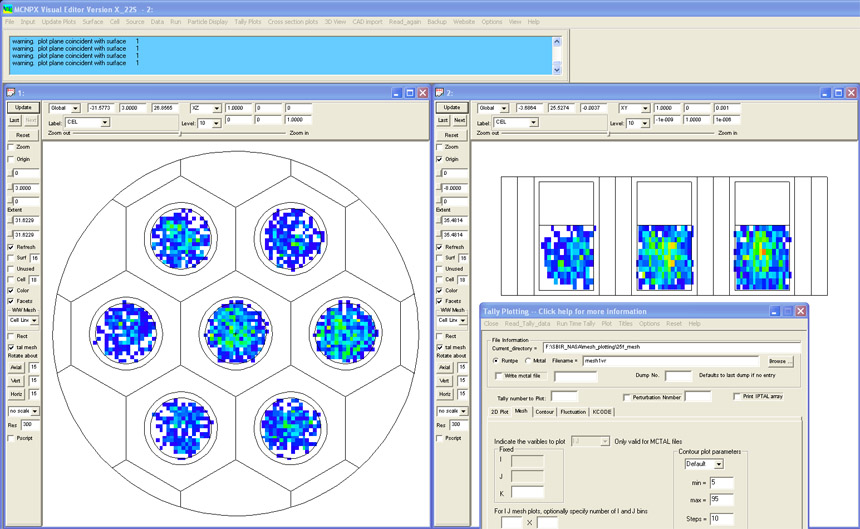The image size is (860, 529).
Task: Open Run Time Tally menu in Tally Plotting
Action: pyautogui.click(x=575, y=323)
